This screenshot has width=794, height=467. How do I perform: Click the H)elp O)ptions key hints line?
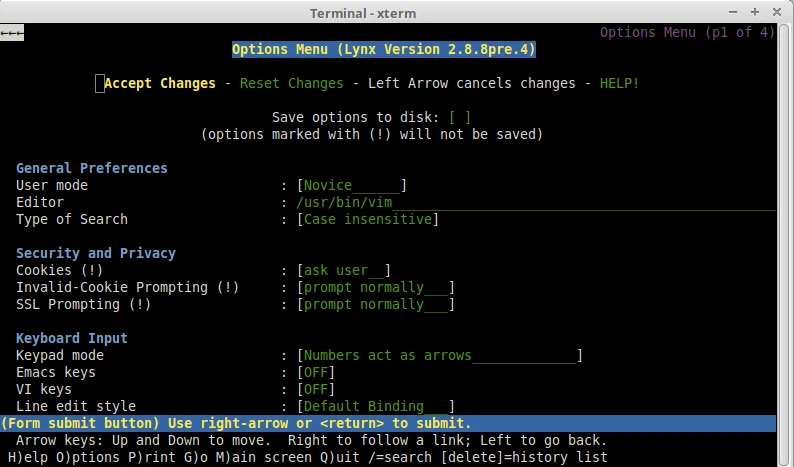pyautogui.click(x=307, y=457)
